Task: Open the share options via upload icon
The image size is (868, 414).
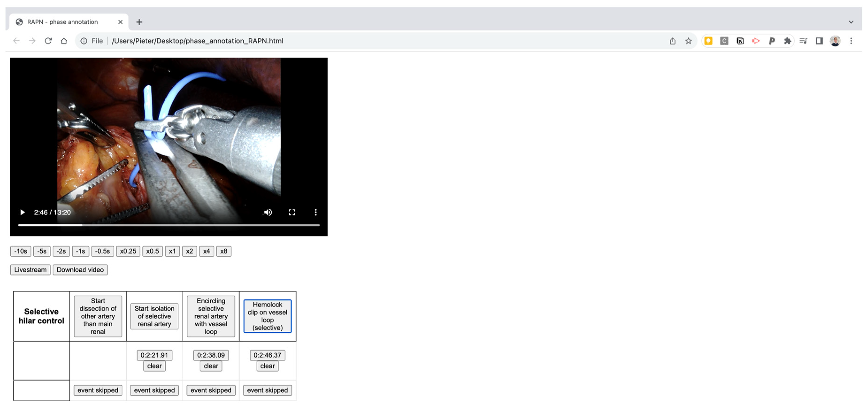Action: [672, 40]
